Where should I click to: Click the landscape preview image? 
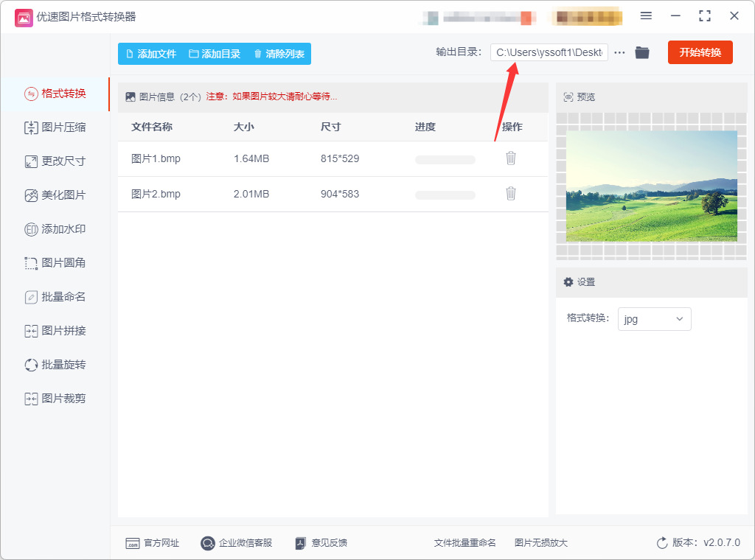pyautogui.click(x=652, y=186)
